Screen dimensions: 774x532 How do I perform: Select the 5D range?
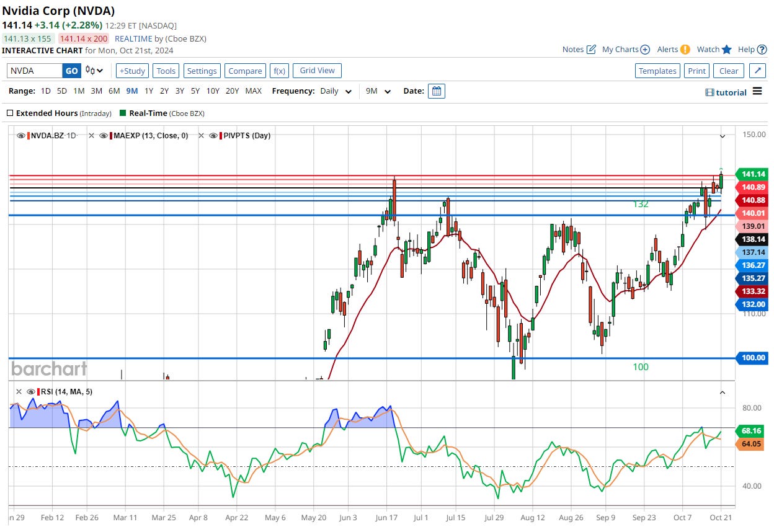pyautogui.click(x=62, y=91)
